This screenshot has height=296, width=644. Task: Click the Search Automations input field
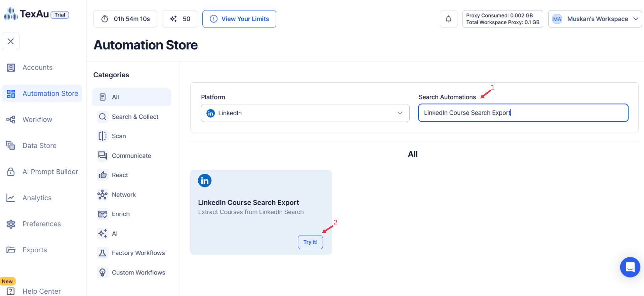pos(523,113)
